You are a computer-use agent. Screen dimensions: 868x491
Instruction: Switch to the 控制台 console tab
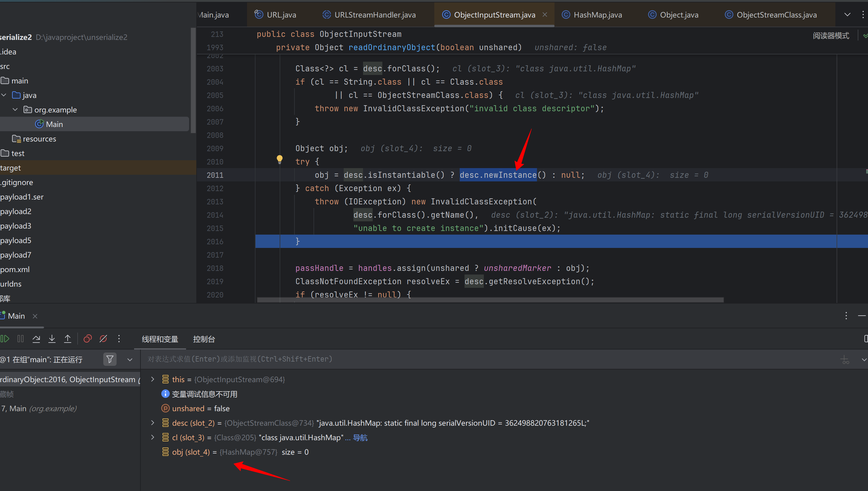pyautogui.click(x=204, y=339)
